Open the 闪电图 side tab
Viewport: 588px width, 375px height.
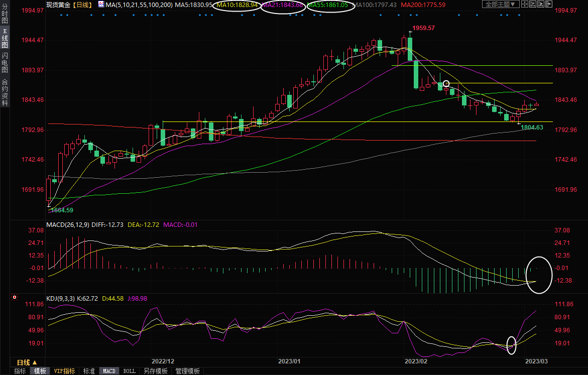coord(5,62)
